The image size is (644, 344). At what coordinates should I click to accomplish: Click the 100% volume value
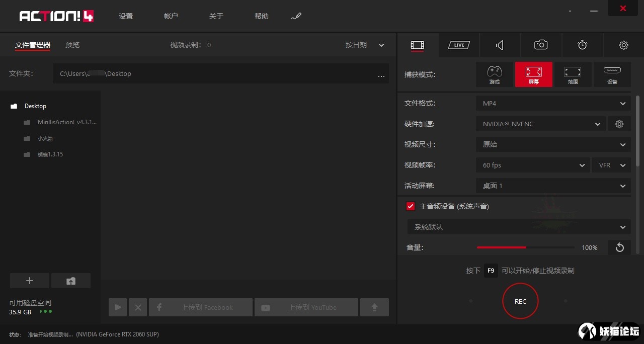[589, 247]
